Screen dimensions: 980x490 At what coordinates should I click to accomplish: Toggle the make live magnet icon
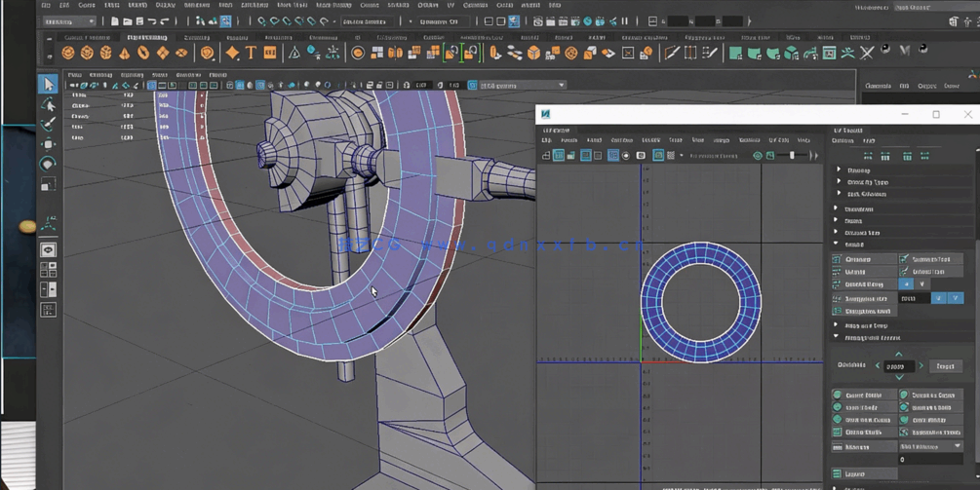point(325,21)
